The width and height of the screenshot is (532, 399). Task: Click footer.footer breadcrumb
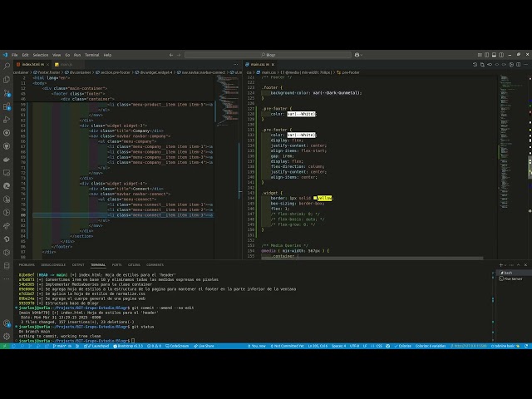tap(47, 72)
